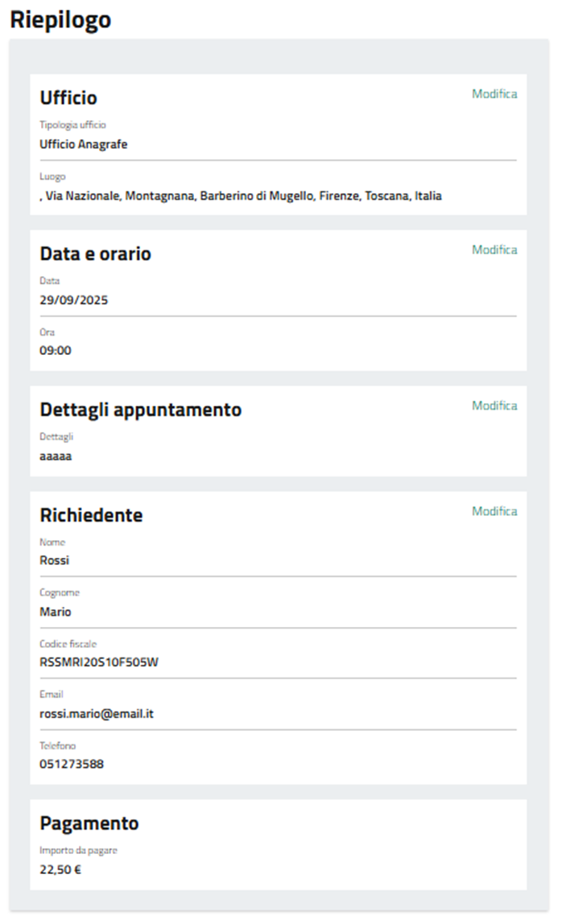This screenshot has height=924, width=562.
Task: Select the email rossi.mario@email.it
Action: click(97, 713)
